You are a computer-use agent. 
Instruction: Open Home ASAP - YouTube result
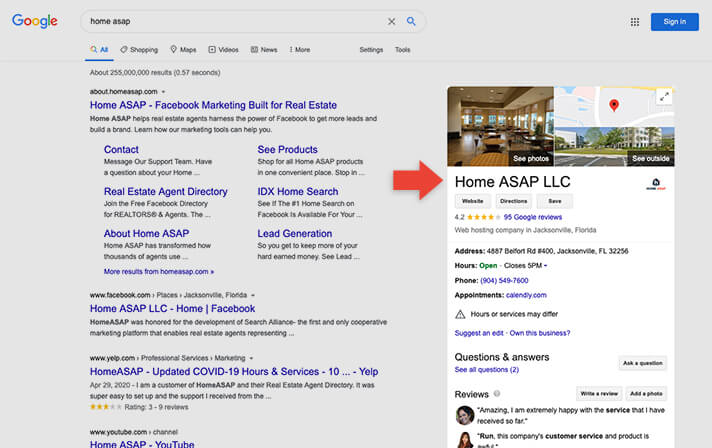(x=142, y=444)
